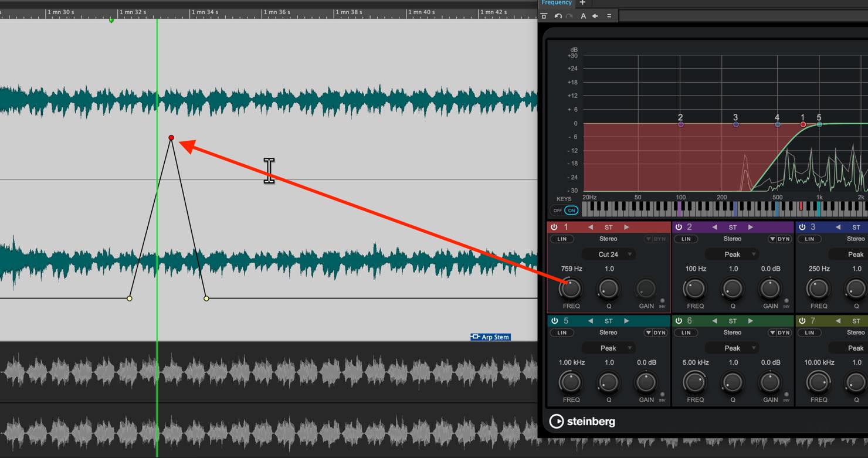The image size is (868, 458).
Task: Expand band 2 DYN dynamic section
Action: pyautogui.click(x=780, y=239)
